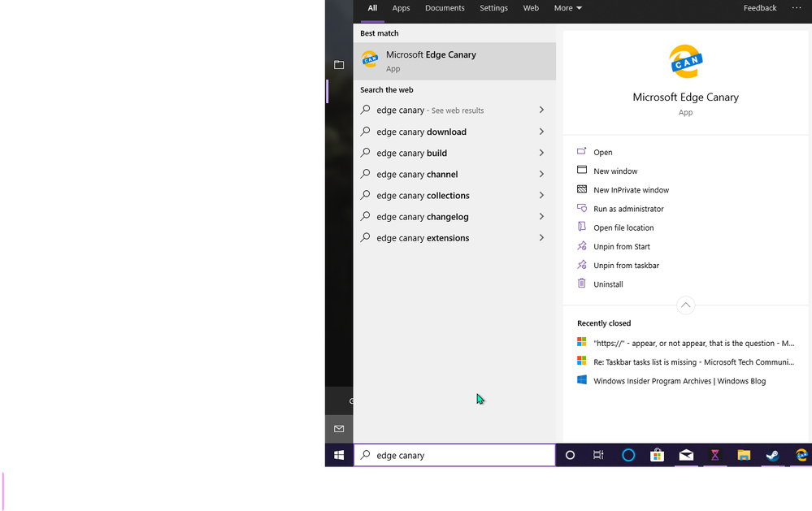Choose Run as administrator label
This screenshot has height=511, width=812.
point(628,209)
